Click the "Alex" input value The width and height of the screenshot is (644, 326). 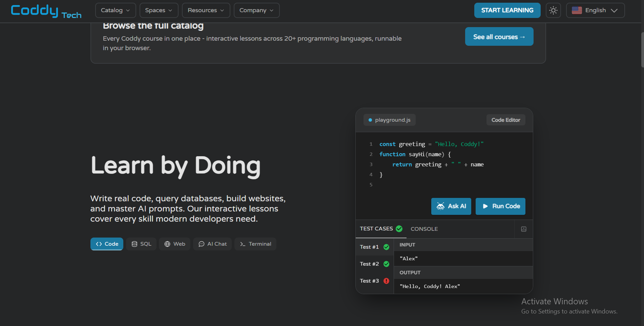point(409,259)
